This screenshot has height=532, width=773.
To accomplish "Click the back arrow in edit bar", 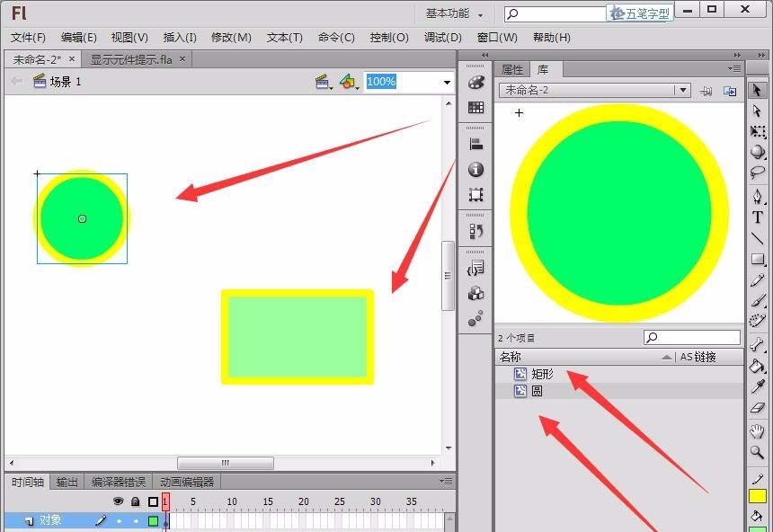I will [16, 81].
